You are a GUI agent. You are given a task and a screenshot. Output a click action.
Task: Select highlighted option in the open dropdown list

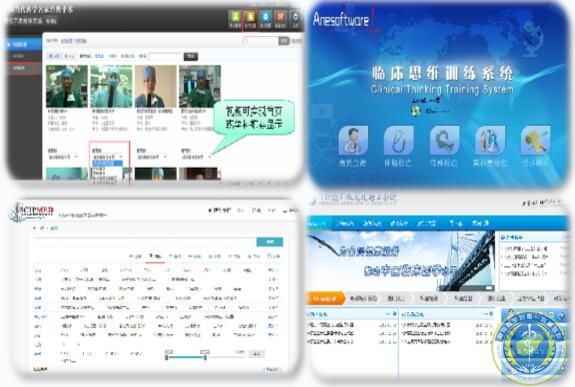pyautogui.click(x=107, y=163)
